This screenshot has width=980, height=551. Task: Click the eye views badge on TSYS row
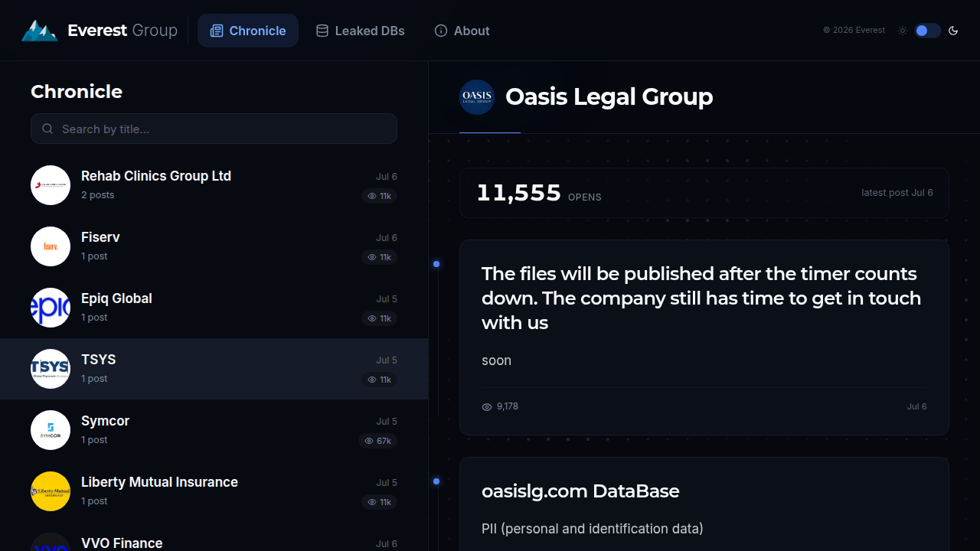(380, 380)
